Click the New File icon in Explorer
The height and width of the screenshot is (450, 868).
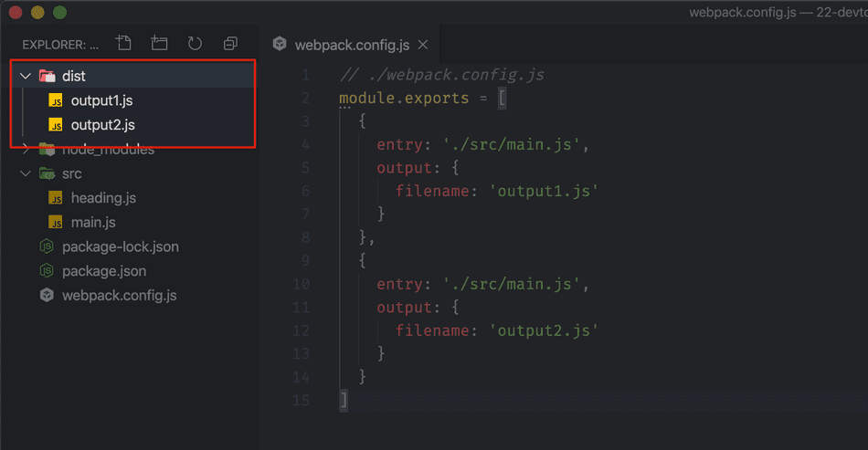click(x=123, y=44)
